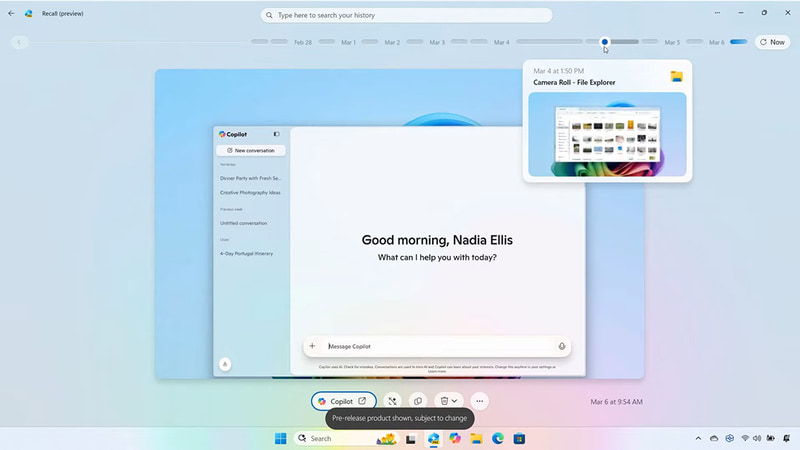The width and height of the screenshot is (800, 450).
Task: Click the taskbar Search box
Action: point(346,439)
